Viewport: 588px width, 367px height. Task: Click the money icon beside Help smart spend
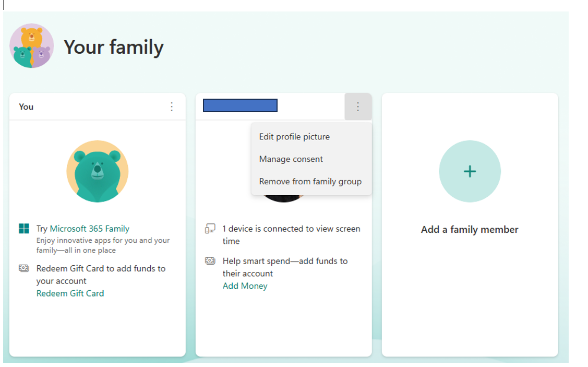pos(210,261)
